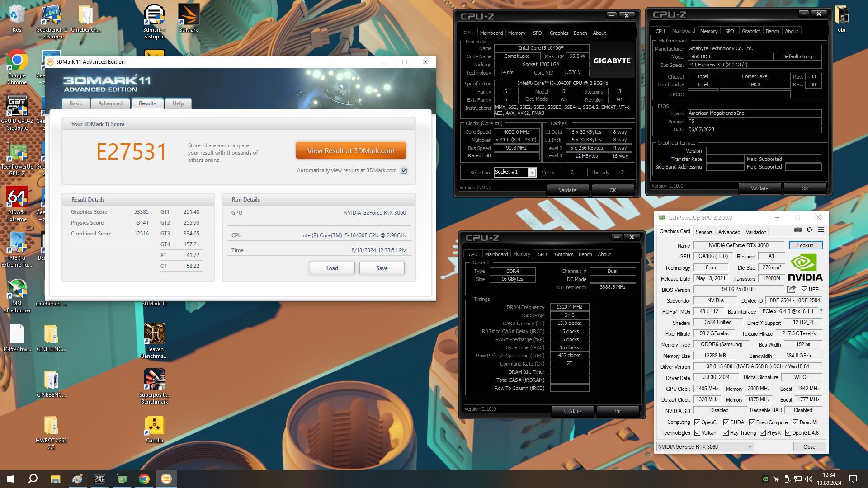Image resolution: width=868 pixels, height=488 pixels.
Task: Open the GPU-Z hamburger menu
Action: point(821,230)
